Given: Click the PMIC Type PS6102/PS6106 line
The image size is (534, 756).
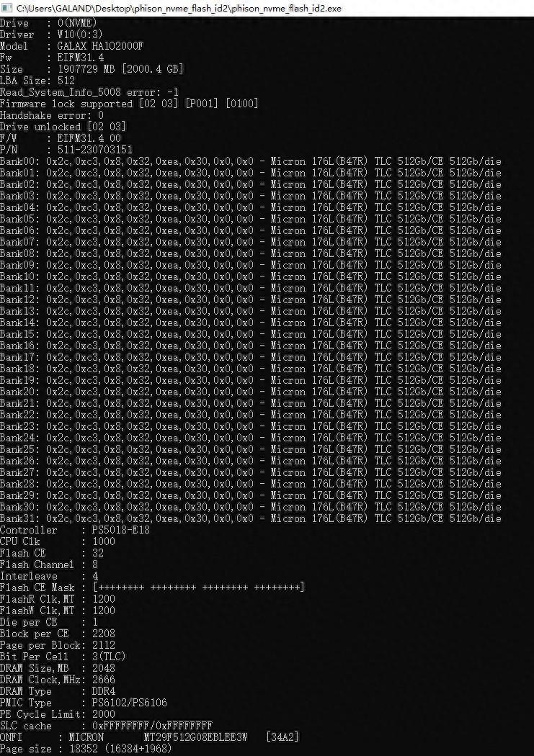Looking at the screenshot, I should coord(84,703).
